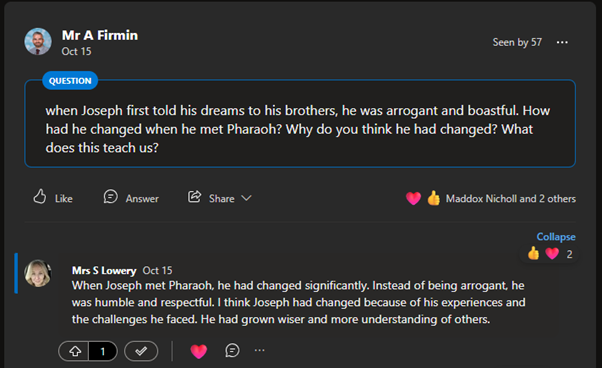
Task: View reactions from Maddox Nicholl and 2 others
Action: point(511,198)
